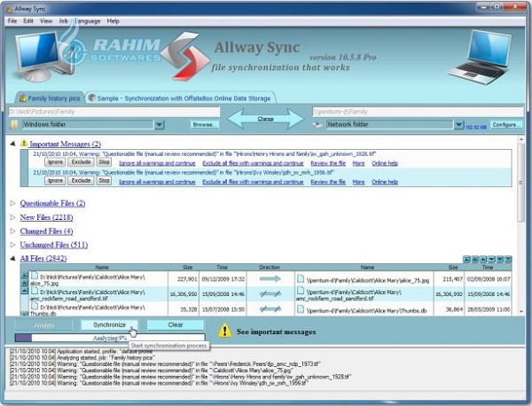Click the right-pointing direction arrow for alice_75.jpg
532x406 pixels.
pyautogui.click(x=270, y=279)
